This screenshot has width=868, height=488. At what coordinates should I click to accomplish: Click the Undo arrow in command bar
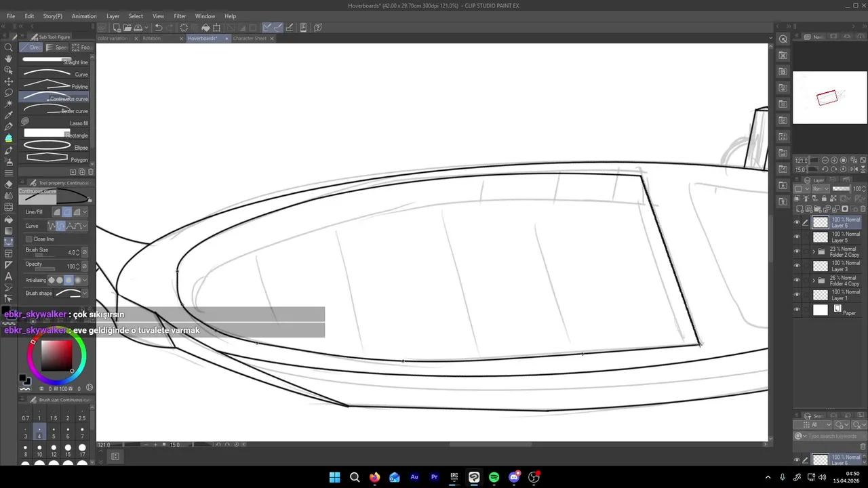click(x=158, y=28)
